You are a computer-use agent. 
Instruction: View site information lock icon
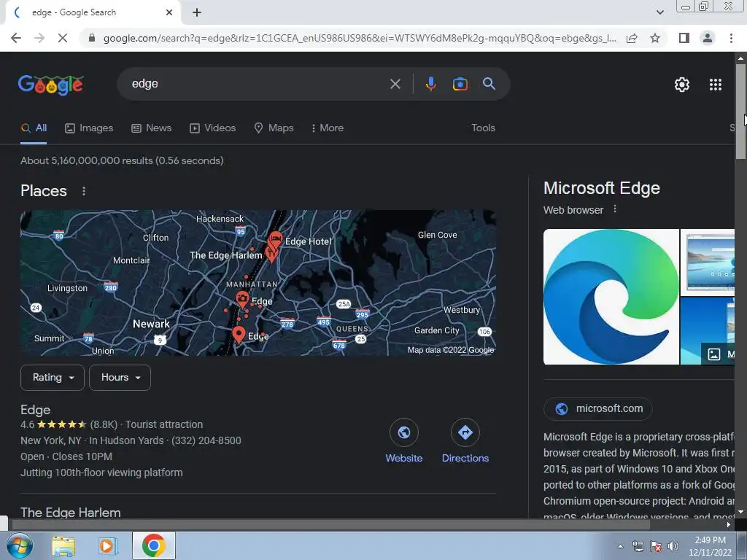coord(92,38)
